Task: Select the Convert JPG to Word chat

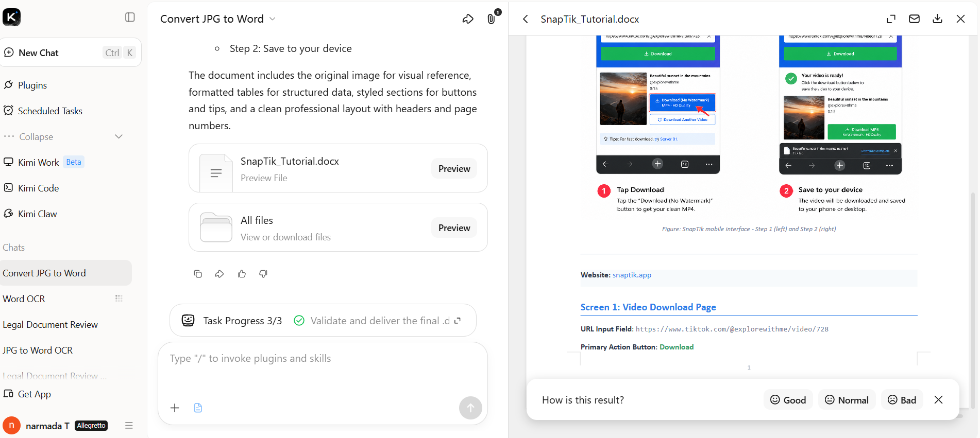Action: pyautogui.click(x=65, y=273)
